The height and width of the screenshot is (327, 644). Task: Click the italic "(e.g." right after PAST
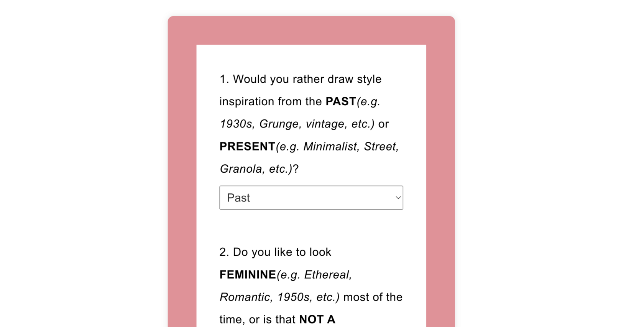click(368, 101)
